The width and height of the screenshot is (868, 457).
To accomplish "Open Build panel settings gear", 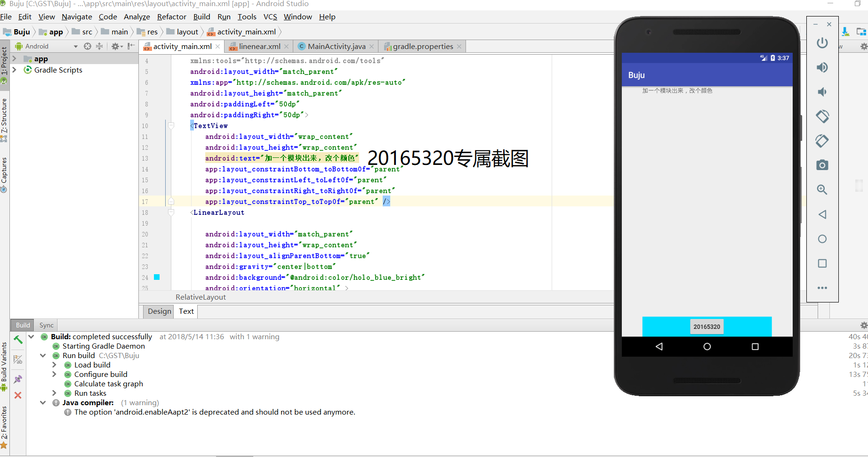I will (864, 325).
